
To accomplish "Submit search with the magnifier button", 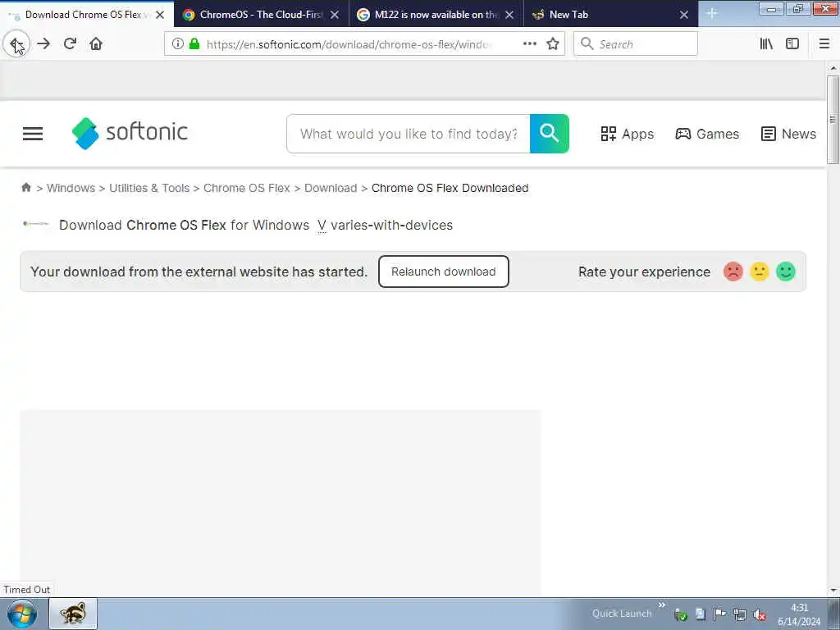I will [x=549, y=134].
